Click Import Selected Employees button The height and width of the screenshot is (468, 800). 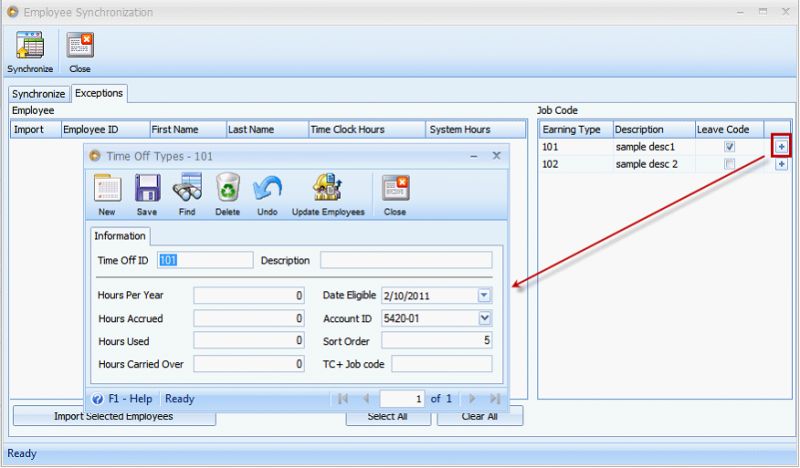pos(114,416)
